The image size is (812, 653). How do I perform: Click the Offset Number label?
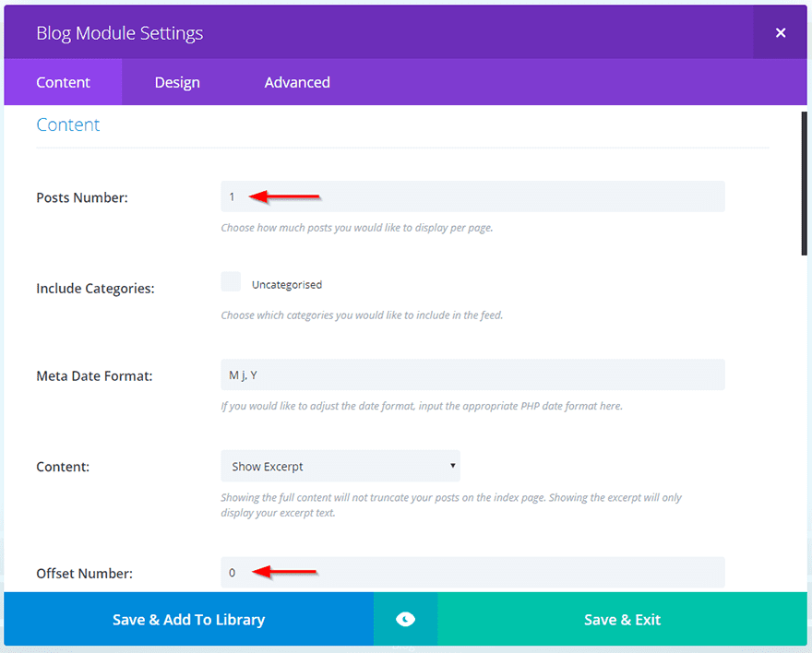point(84,573)
